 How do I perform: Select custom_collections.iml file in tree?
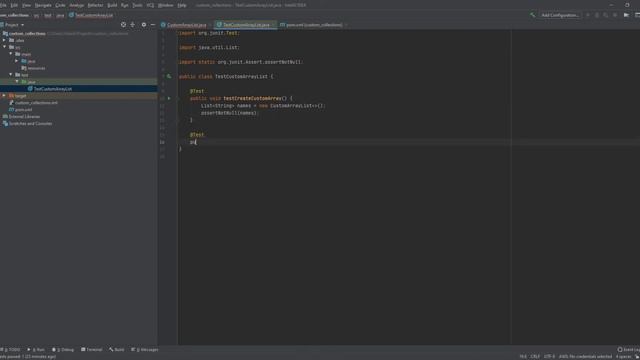click(33, 102)
